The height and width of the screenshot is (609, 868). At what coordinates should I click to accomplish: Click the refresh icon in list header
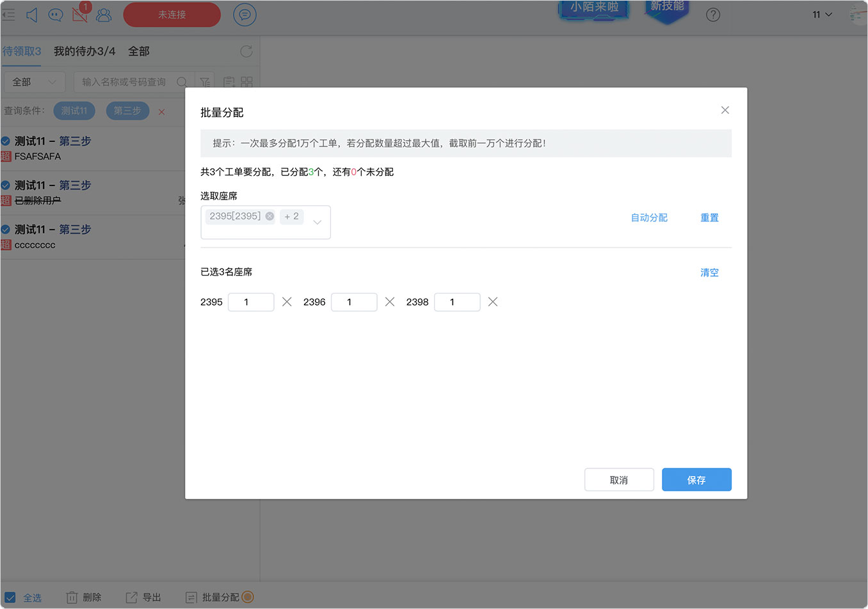(x=246, y=51)
